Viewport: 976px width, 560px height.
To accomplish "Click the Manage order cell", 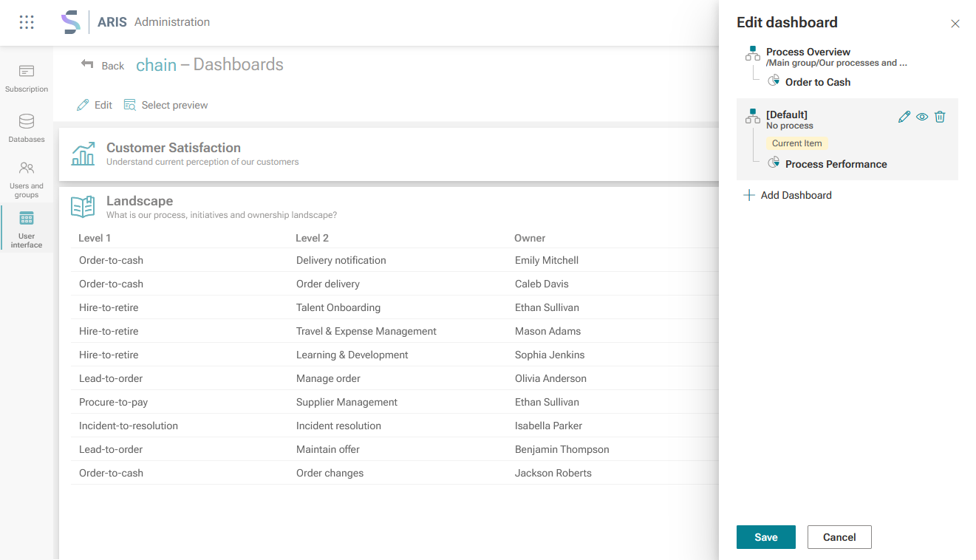I will 328,378.
